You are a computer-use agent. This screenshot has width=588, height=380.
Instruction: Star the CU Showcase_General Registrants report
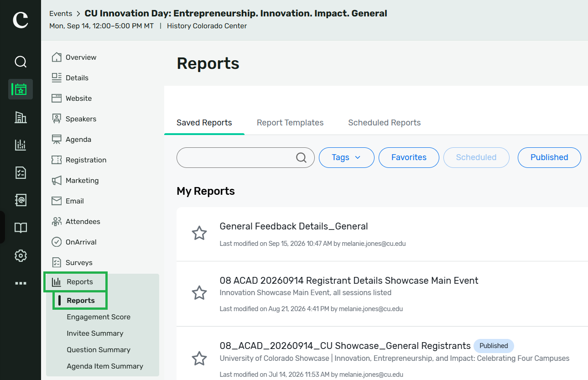click(199, 358)
